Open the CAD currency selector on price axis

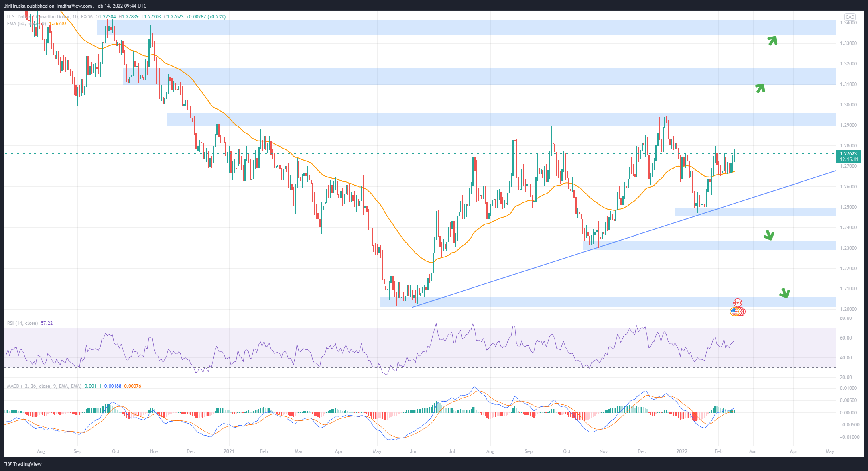tap(850, 17)
